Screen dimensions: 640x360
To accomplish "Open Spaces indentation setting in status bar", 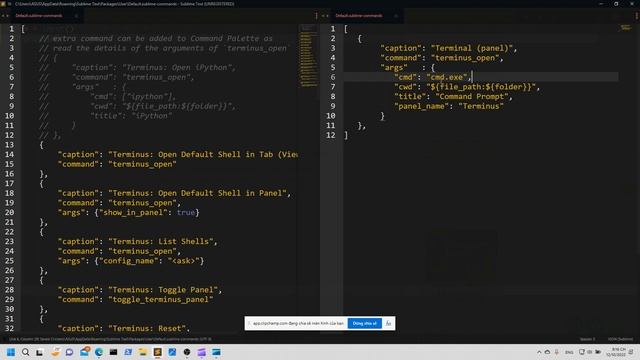I will point(587,339).
